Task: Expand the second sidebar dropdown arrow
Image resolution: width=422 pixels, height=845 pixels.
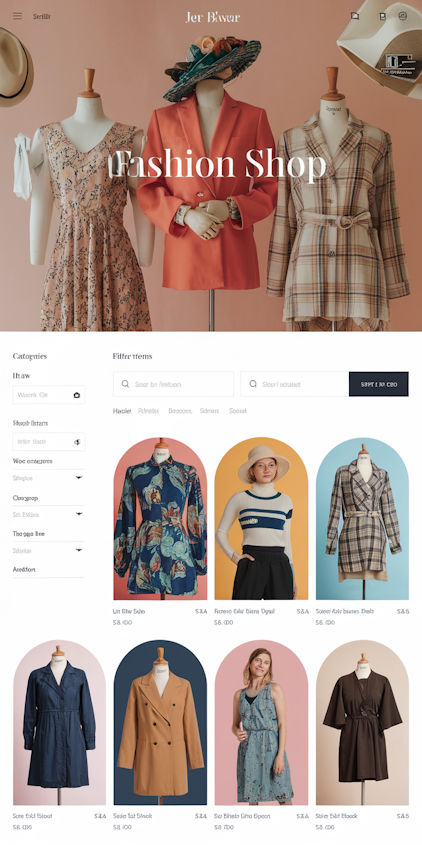Action: pyautogui.click(x=79, y=514)
